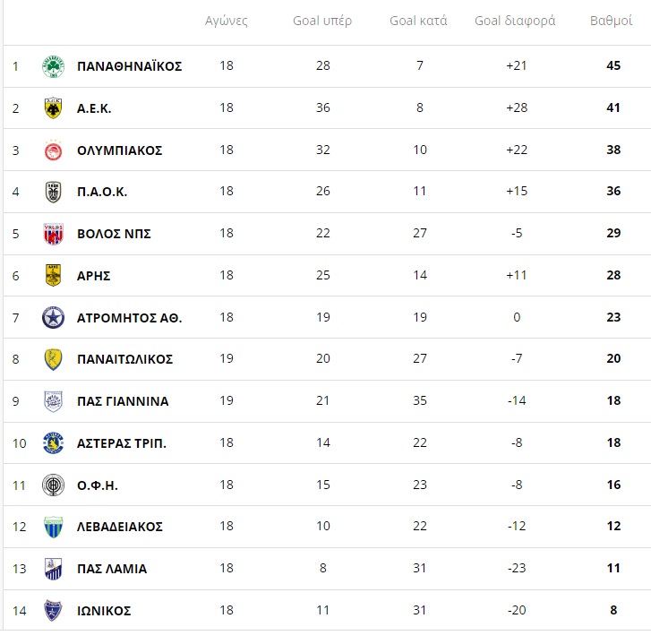The width and height of the screenshot is (651, 644).
Task: Select the ΠΑΣ ΛΑΜΙΑ team name
Action: click(112, 569)
